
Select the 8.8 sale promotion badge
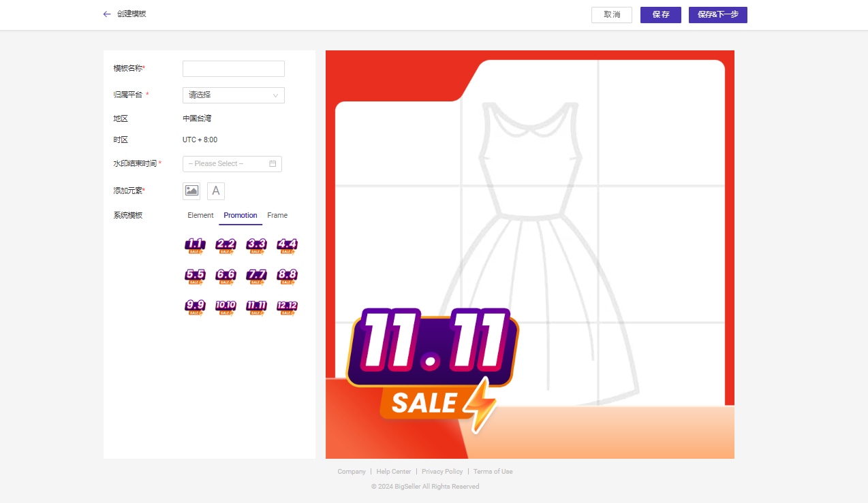(287, 276)
